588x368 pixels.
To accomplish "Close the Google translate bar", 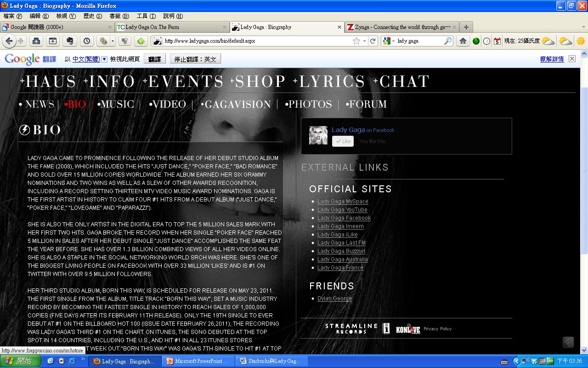I will coord(572,58).
